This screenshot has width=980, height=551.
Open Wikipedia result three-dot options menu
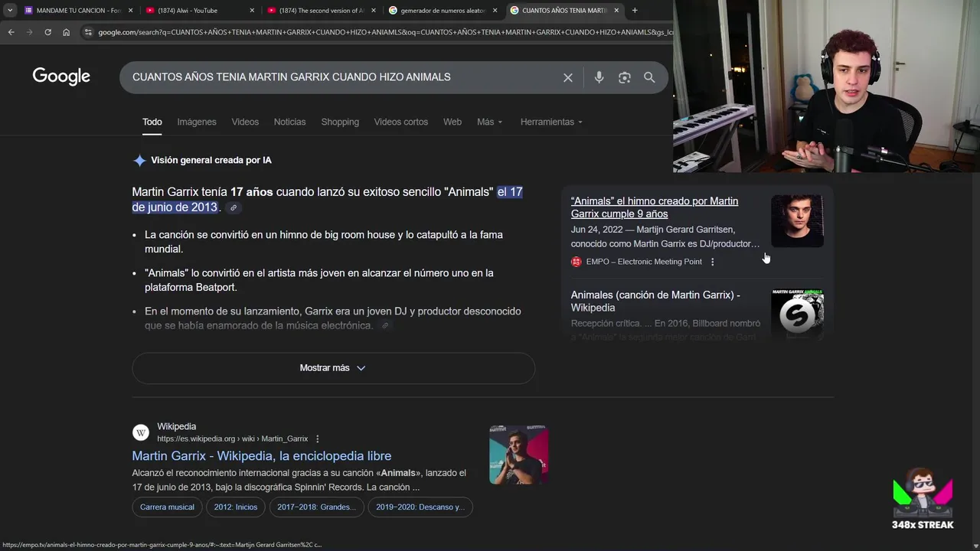click(318, 439)
